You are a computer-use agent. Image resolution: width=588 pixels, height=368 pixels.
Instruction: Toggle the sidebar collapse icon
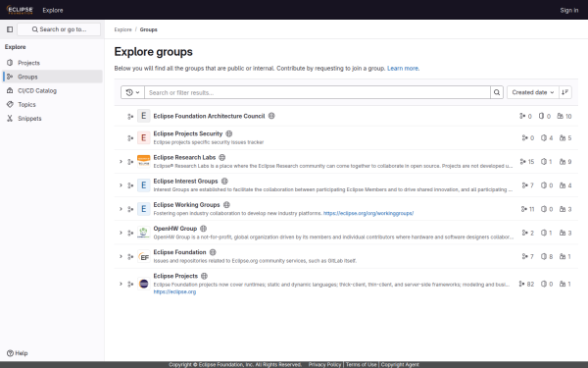click(10, 29)
